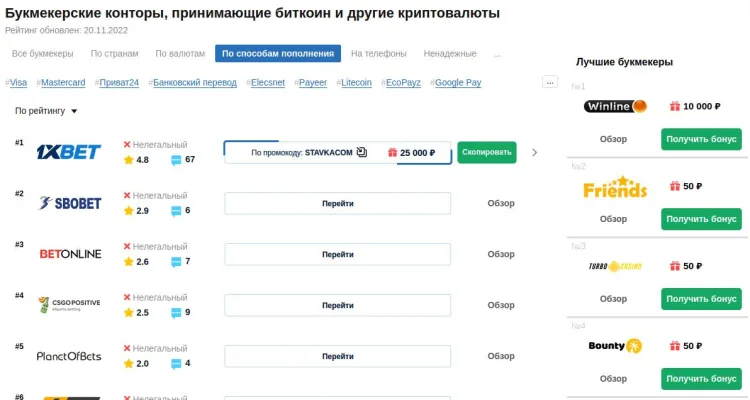
Task: Open the 9 comments for CSGOPositive
Action: point(181,312)
